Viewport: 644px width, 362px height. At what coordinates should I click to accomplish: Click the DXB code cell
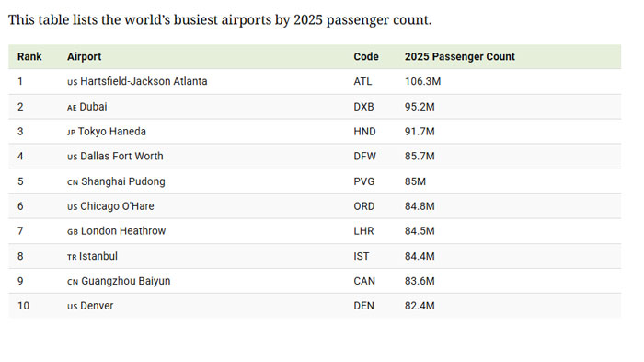(x=363, y=107)
